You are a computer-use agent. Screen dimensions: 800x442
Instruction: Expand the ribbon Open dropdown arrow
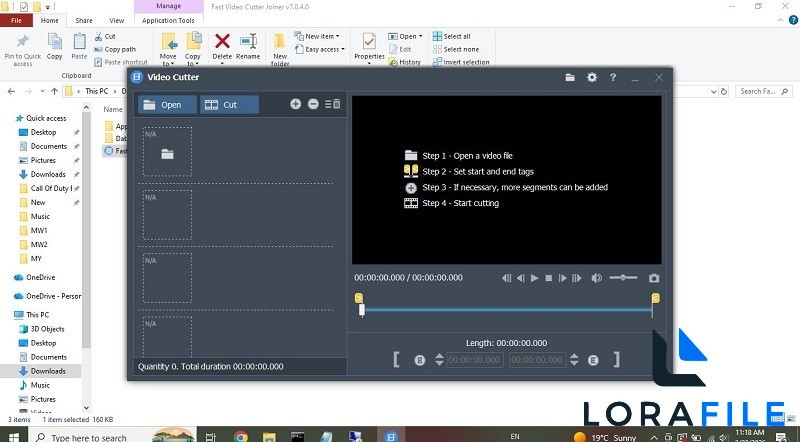420,36
